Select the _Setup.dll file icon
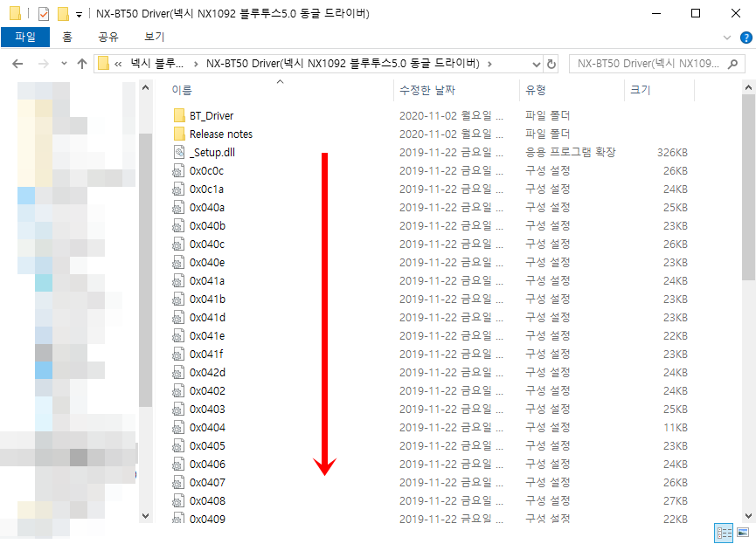Image resolution: width=756 pixels, height=544 pixels. click(x=179, y=152)
